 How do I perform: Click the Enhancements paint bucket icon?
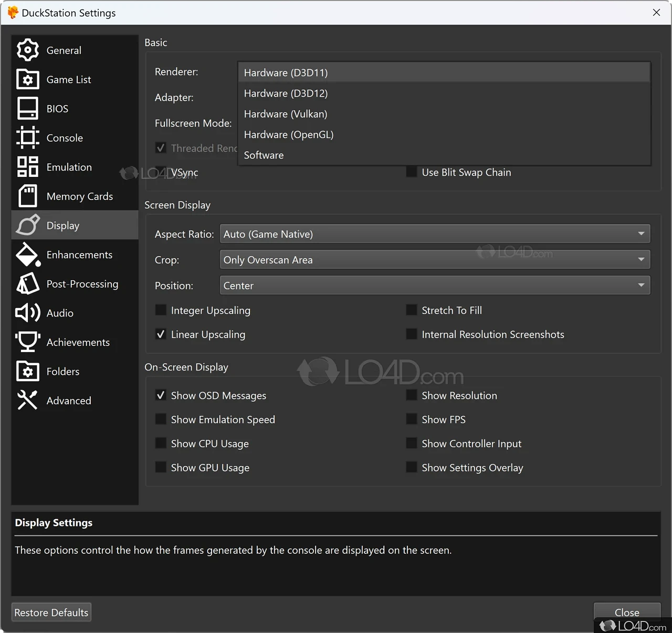coord(28,255)
